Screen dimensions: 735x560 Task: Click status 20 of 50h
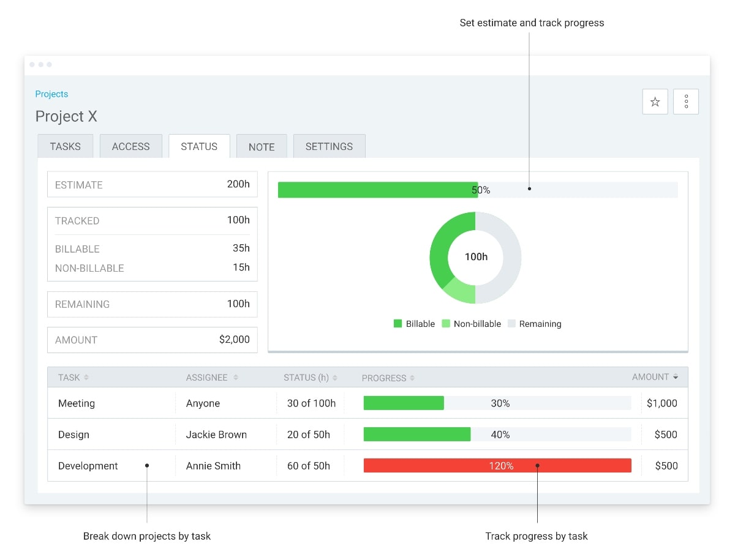pos(309,435)
